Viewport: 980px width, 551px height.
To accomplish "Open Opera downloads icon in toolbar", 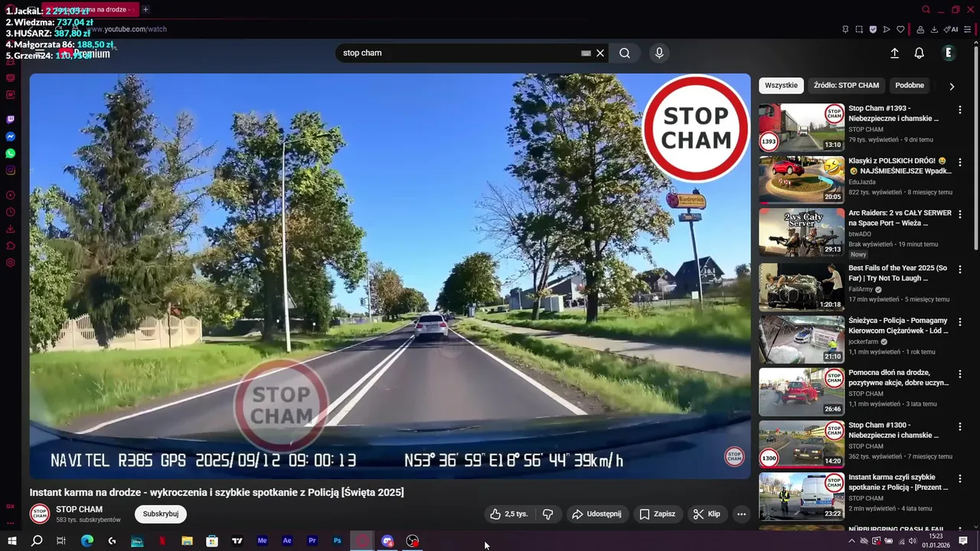I will point(934,29).
